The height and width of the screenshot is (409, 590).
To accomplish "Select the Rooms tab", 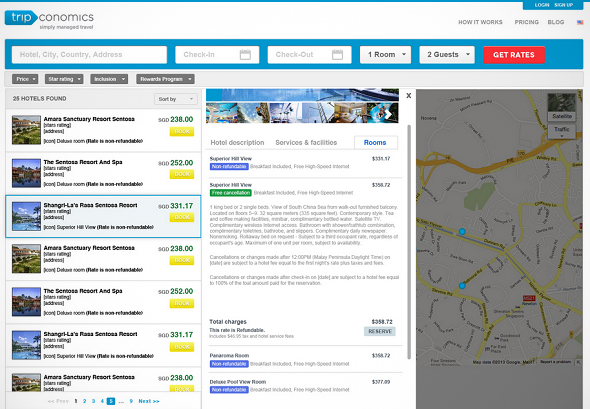I will point(376,143).
